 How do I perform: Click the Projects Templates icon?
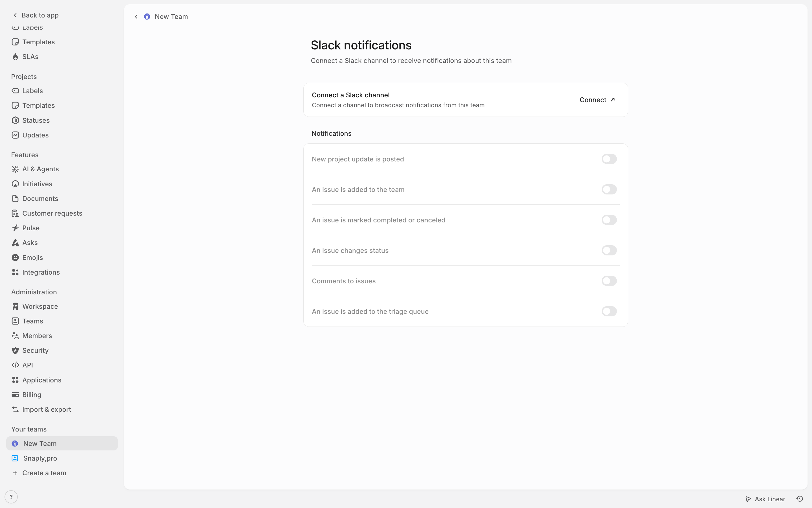pyautogui.click(x=15, y=106)
